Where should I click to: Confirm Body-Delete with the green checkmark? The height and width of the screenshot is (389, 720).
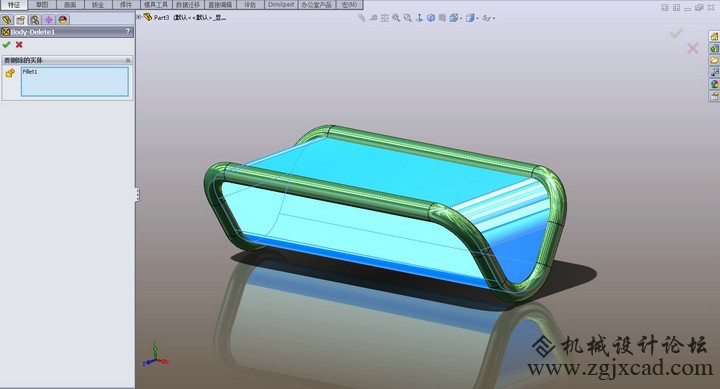coord(6,45)
